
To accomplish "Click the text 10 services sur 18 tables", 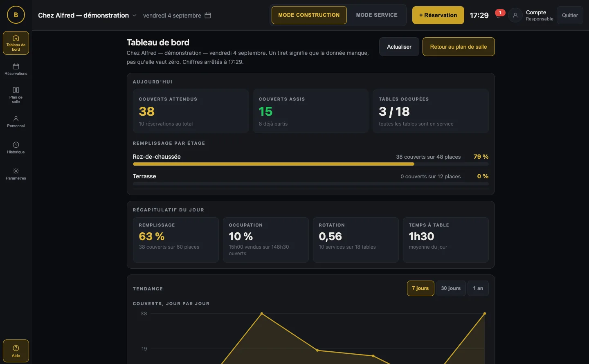I will tap(347, 247).
